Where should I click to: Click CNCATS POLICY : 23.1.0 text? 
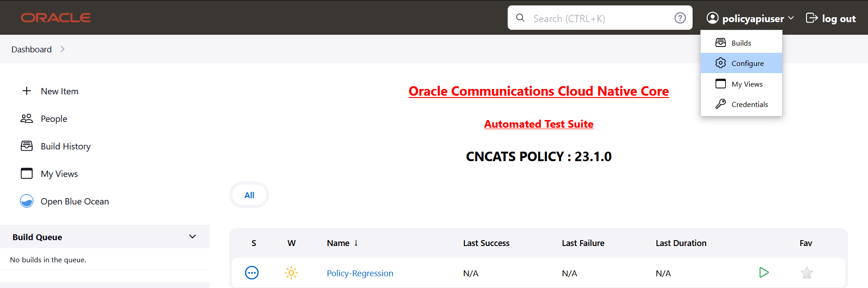[538, 157]
